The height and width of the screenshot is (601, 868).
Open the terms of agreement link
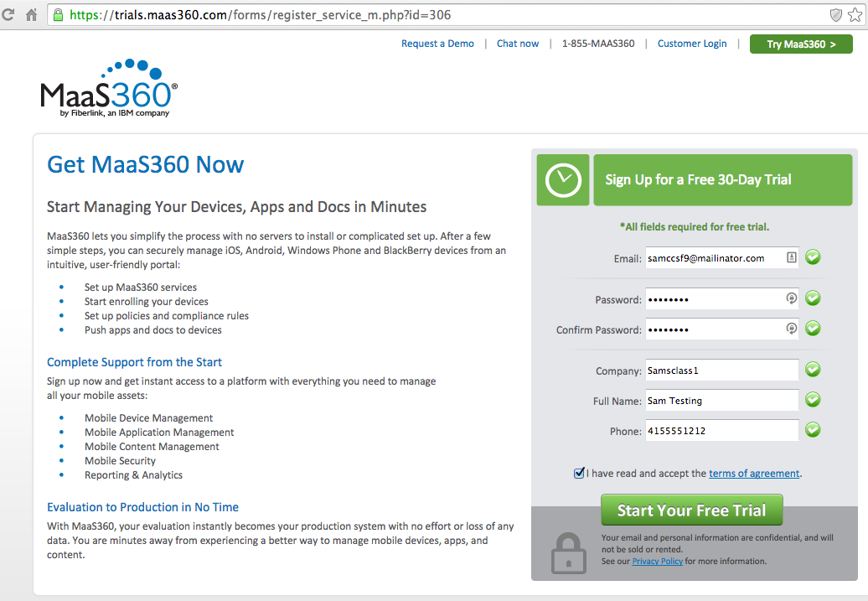click(x=754, y=474)
